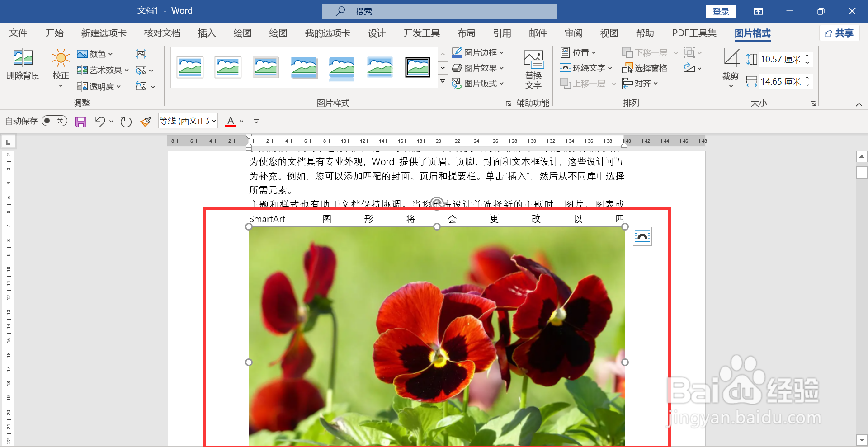The width and height of the screenshot is (868, 447).
Task: Click the 共享 (Share) button
Action: coord(839,33)
